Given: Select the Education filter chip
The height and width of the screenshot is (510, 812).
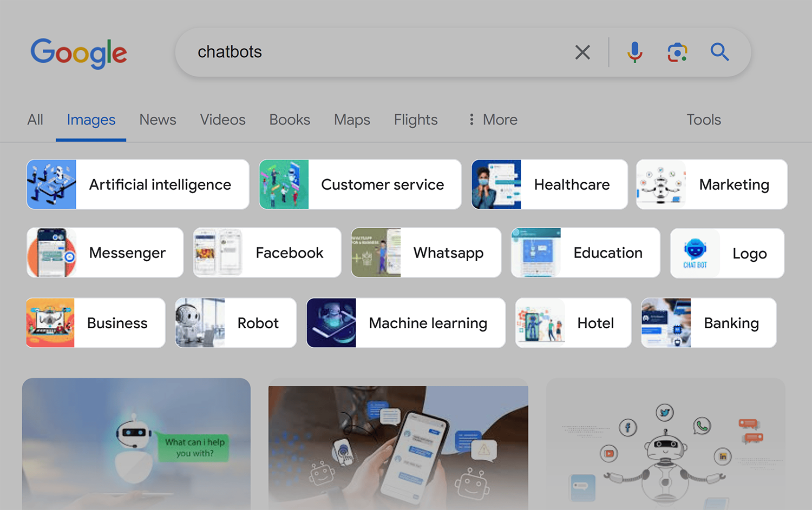Looking at the screenshot, I should click(x=586, y=253).
